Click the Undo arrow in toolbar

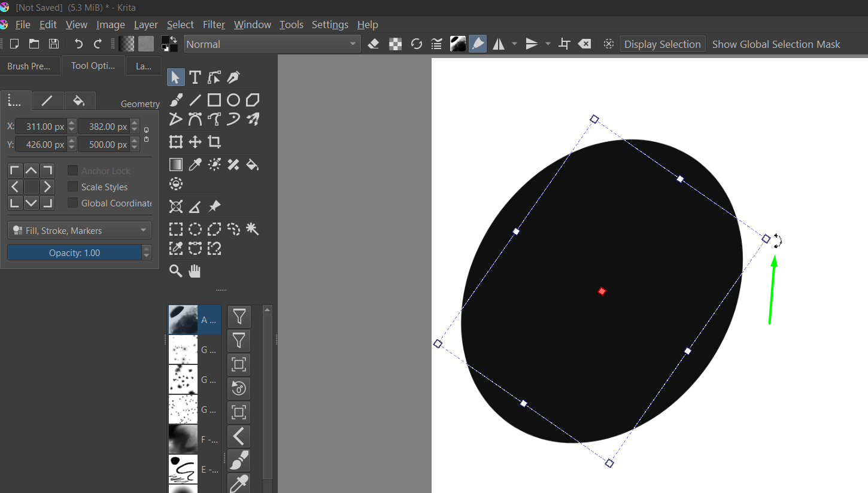pyautogui.click(x=78, y=44)
